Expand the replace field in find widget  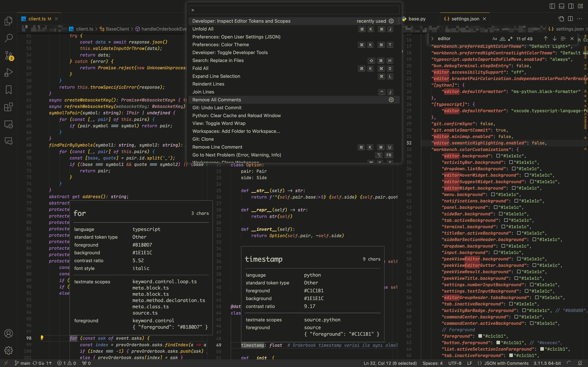pos(432,39)
